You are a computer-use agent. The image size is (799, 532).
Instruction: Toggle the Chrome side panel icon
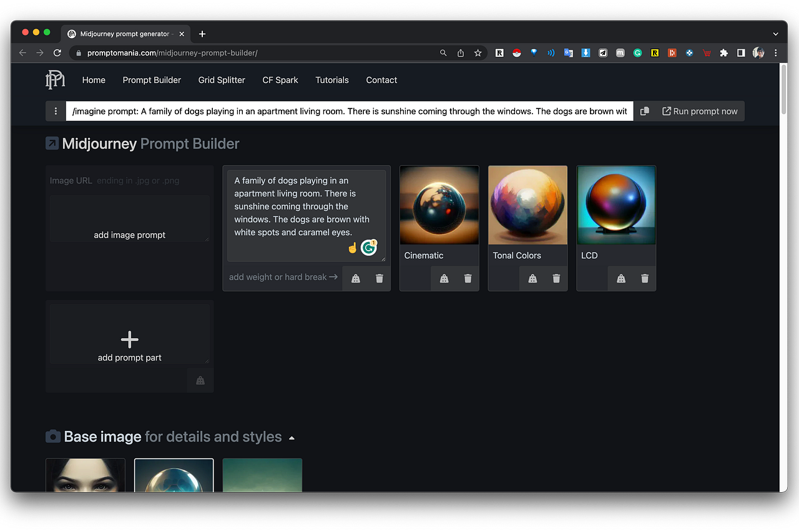(x=741, y=53)
